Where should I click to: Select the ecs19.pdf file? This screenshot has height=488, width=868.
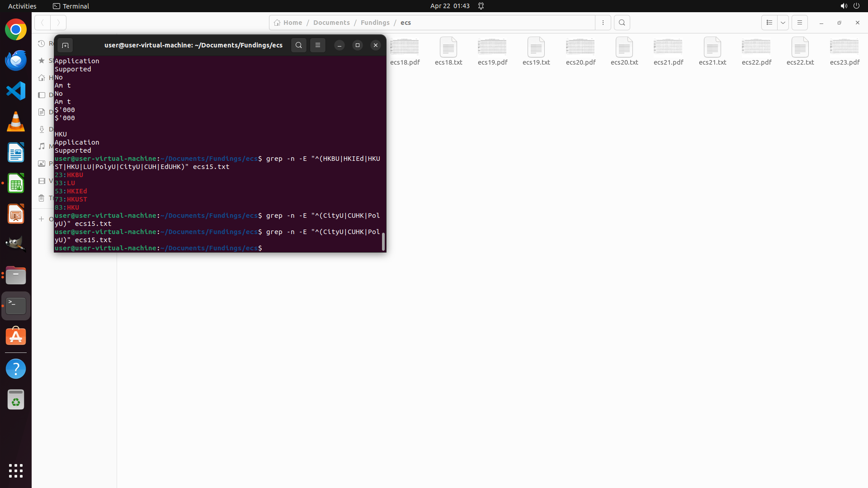[492, 52]
